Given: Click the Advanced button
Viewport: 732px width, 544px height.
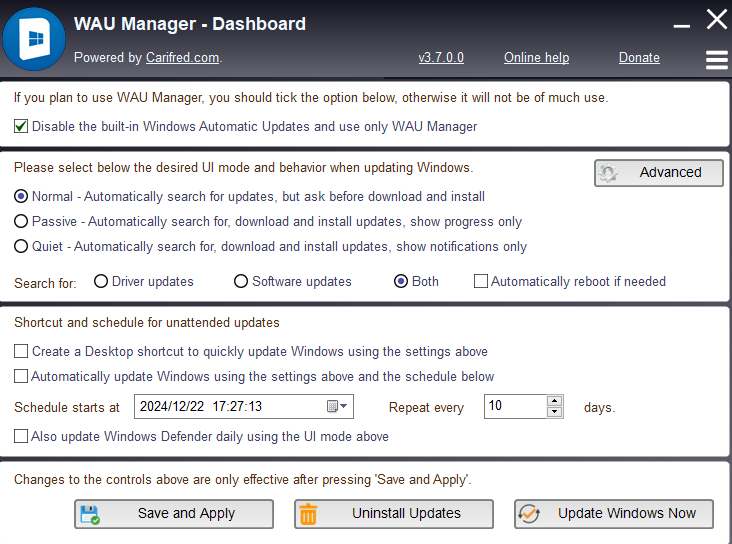Looking at the screenshot, I should tap(659, 173).
